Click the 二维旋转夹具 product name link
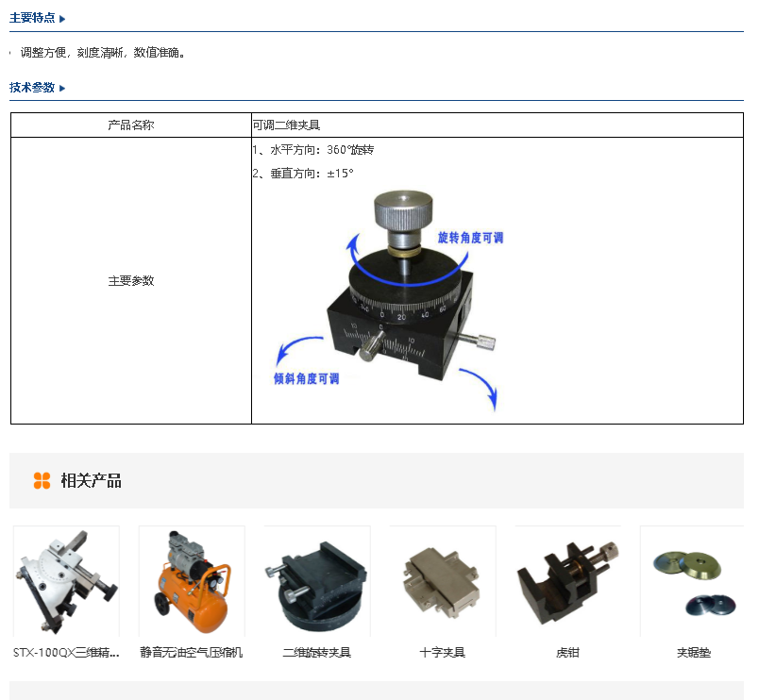This screenshot has height=700, width=776. [317, 653]
